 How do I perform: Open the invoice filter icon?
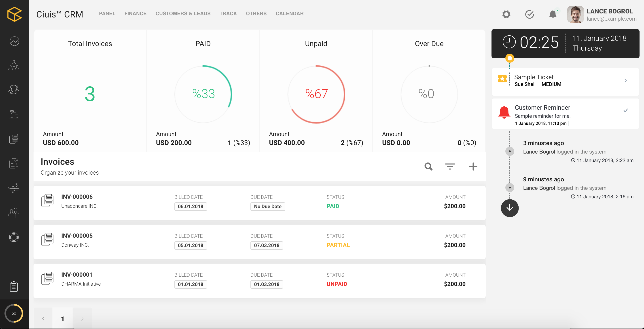[450, 166]
